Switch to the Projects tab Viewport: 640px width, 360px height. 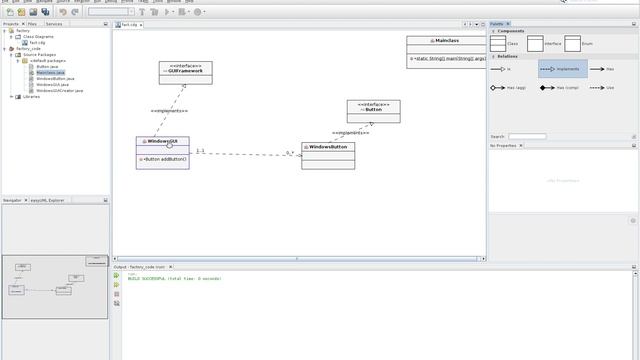(11, 24)
